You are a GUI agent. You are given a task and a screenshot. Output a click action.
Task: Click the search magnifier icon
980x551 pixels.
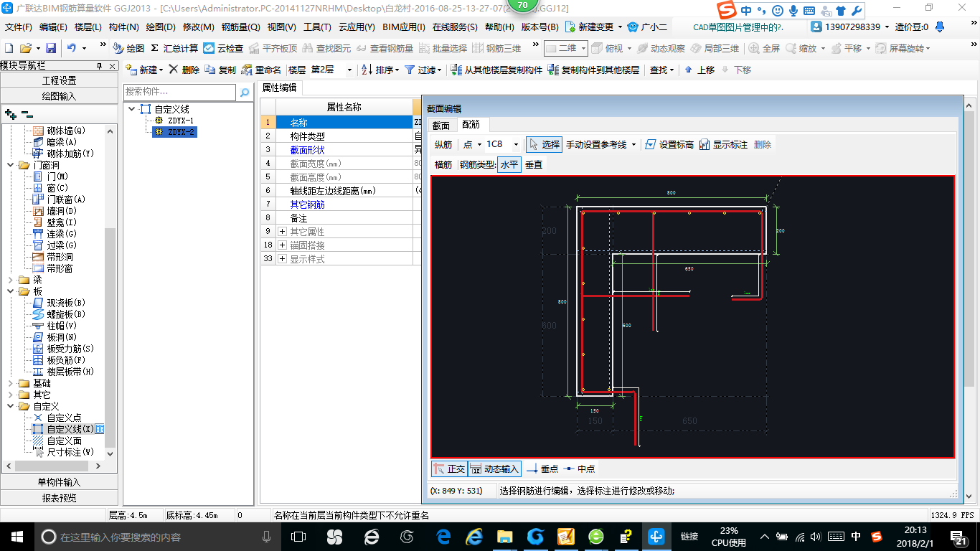tap(245, 93)
